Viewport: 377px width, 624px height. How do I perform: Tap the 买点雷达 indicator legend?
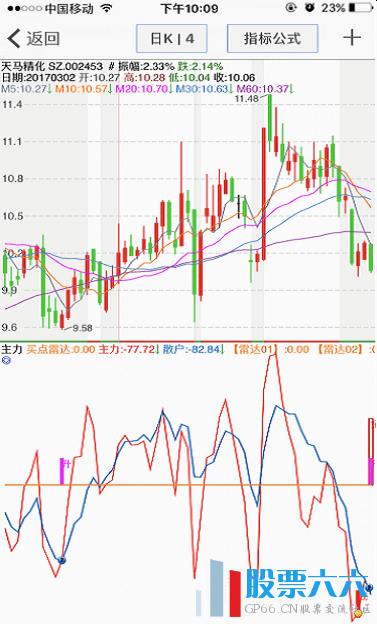[x=61, y=349]
